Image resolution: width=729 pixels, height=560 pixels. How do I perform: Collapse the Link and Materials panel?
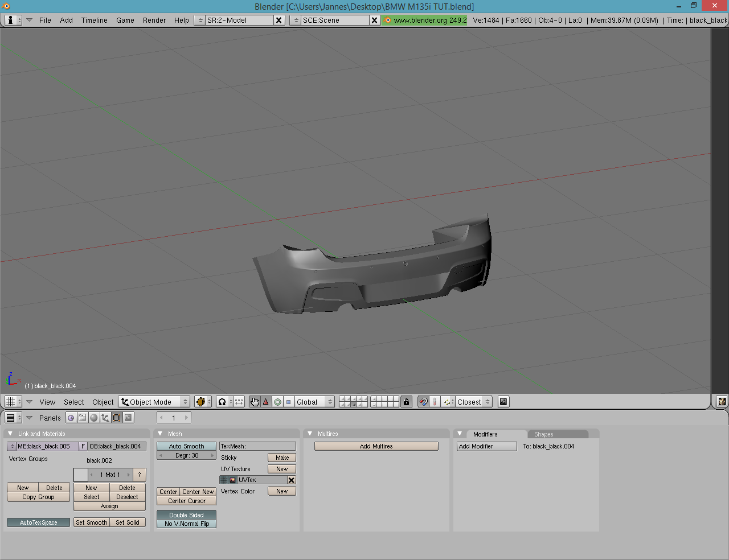[x=10, y=434]
